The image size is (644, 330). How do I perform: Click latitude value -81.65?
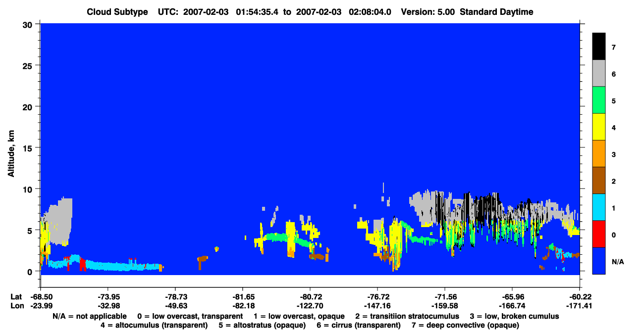pos(242,297)
